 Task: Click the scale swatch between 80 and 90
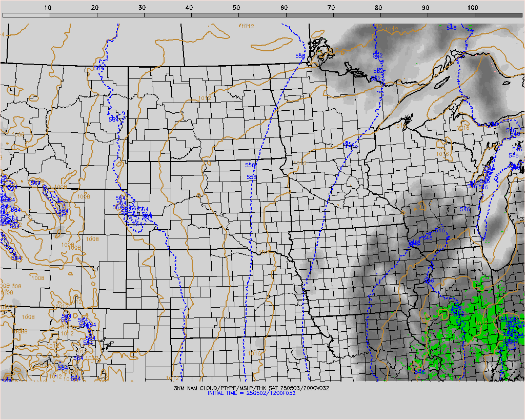(404, 15)
